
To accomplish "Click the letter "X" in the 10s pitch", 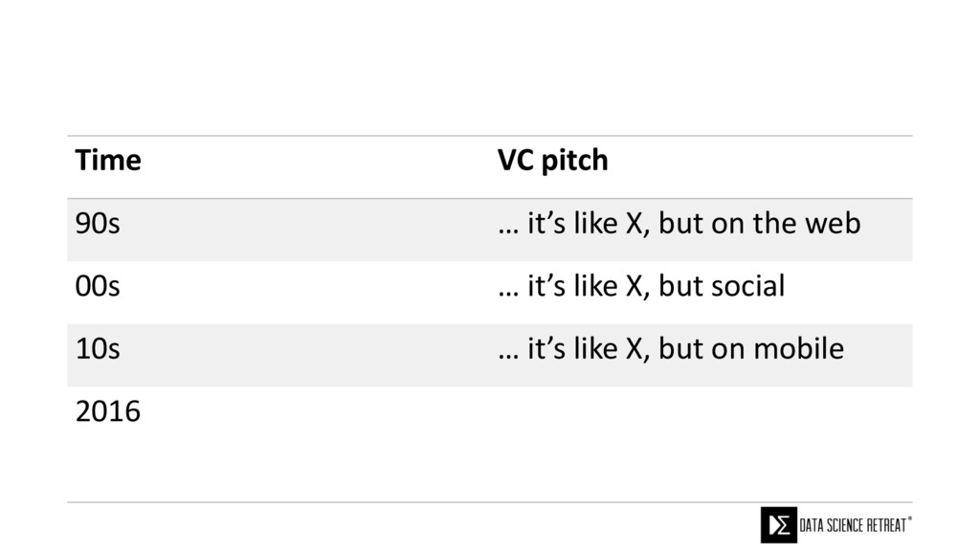I will pyautogui.click(x=634, y=349).
